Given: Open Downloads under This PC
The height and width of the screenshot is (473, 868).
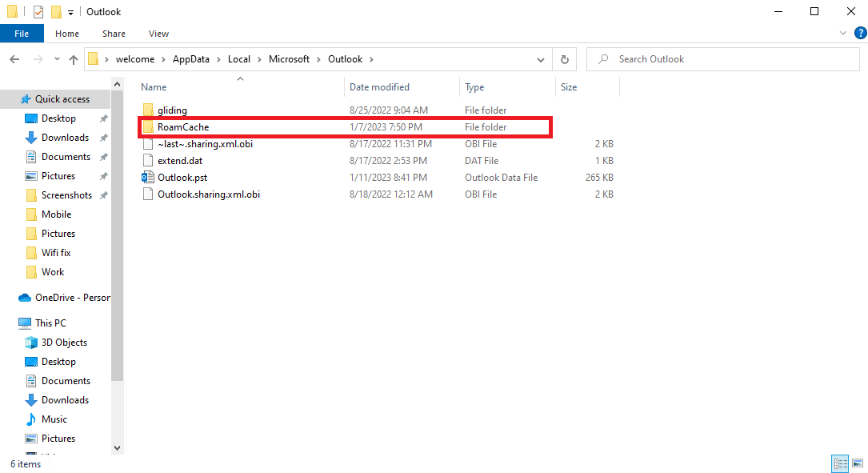Looking at the screenshot, I should coord(65,400).
